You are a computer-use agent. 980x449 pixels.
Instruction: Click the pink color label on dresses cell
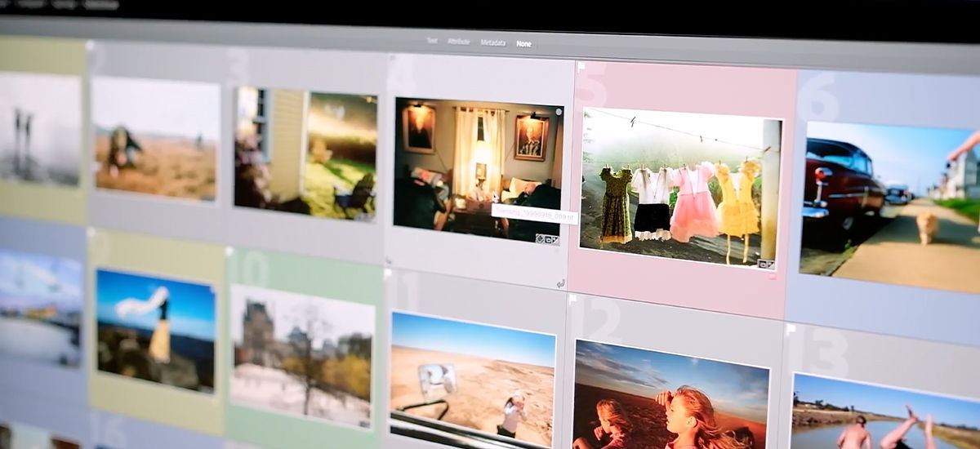pos(773,277)
